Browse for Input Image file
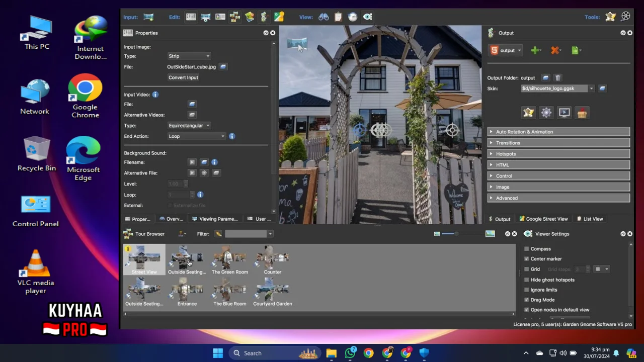This screenshot has width=644, height=362. coord(223,66)
